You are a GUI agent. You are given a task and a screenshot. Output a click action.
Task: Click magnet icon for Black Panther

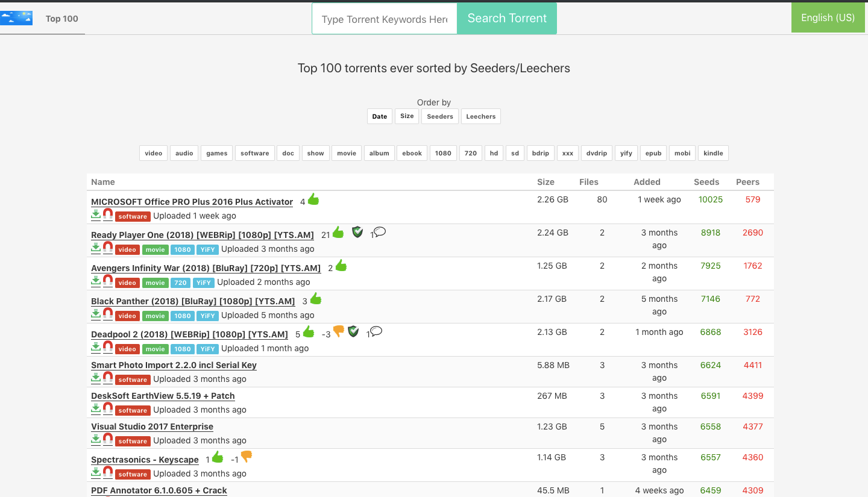click(108, 314)
